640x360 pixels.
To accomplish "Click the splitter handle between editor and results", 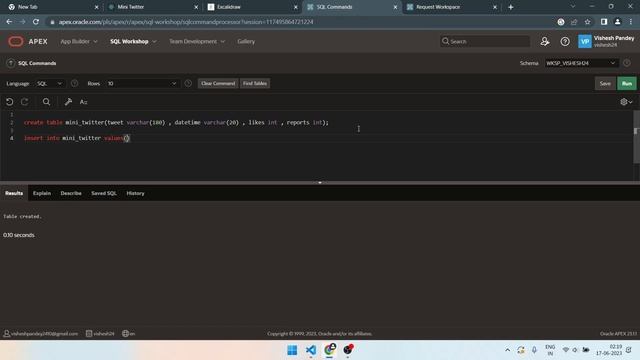I will 320,182.
